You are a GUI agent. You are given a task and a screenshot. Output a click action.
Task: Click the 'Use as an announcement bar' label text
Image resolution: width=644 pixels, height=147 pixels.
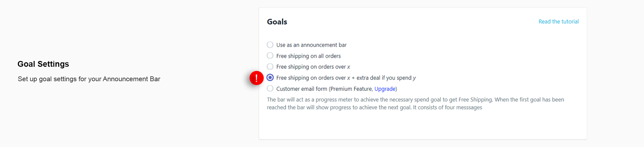click(x=311, y=45)
